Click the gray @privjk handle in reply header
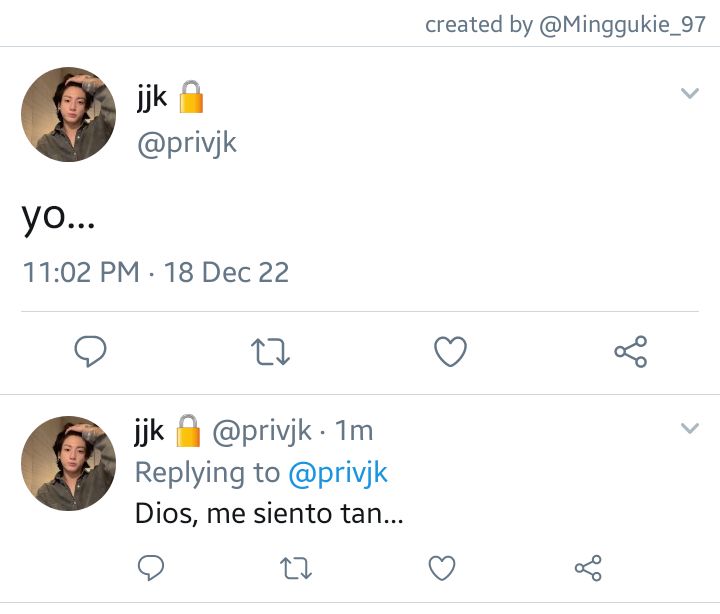720x614 pixels. pyautogui.click(x=262, y=431)
